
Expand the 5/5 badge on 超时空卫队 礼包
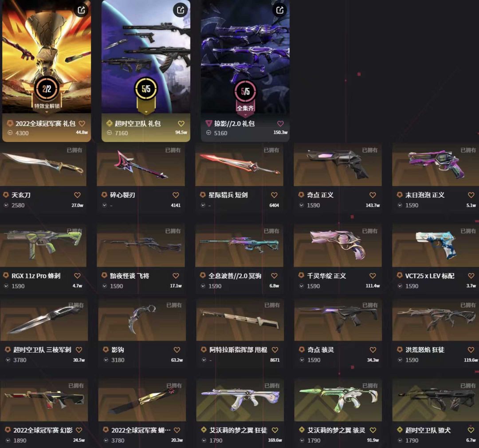pyautogui.click(x=146, y=112)
